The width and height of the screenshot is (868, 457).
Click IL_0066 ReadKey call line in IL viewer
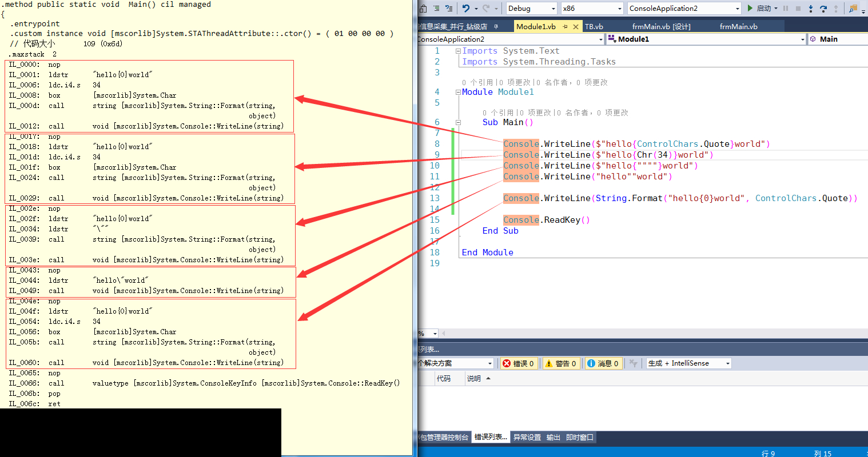[204, 383]
